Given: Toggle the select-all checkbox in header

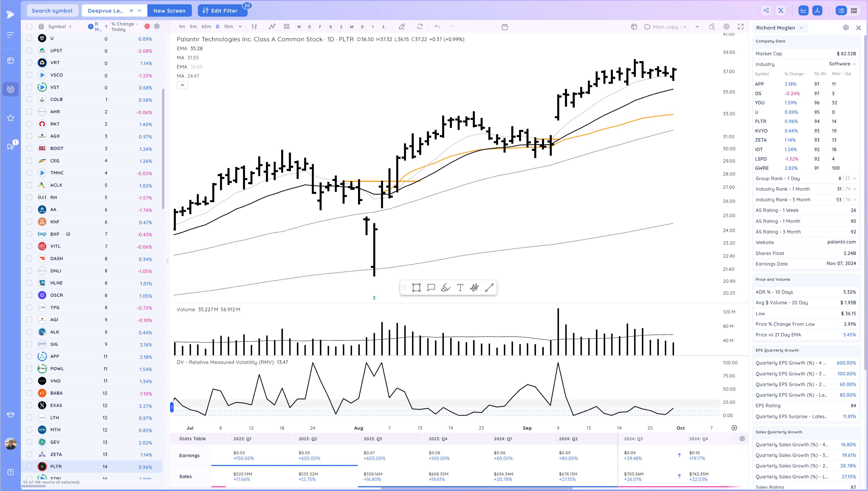Looking at the screenshot, I should [x=29, y=27].
